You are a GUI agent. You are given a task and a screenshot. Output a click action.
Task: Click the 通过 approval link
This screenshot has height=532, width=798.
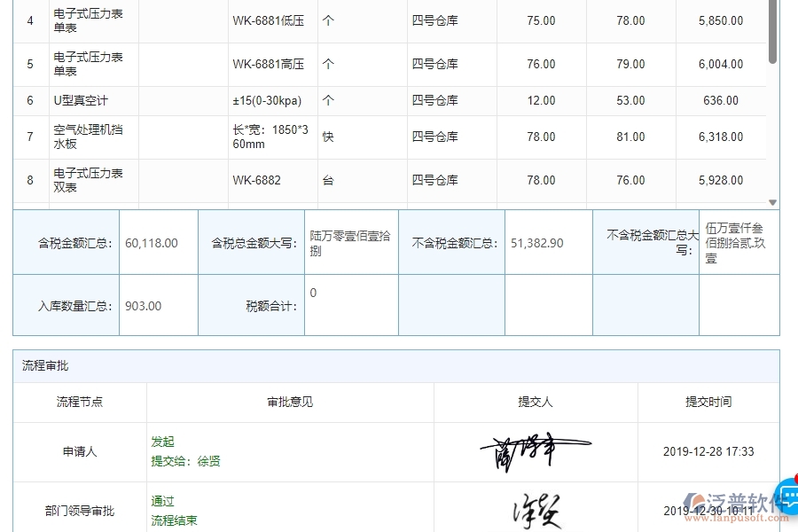162,501
